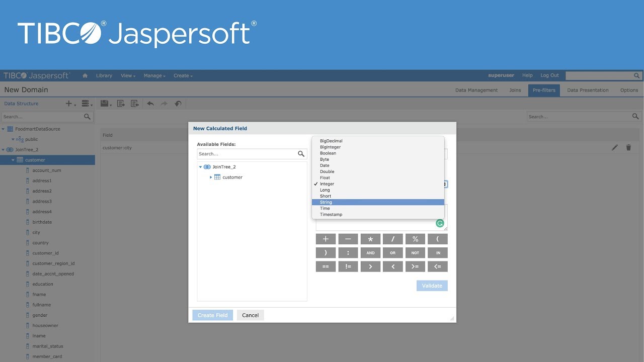Open the View menu
644x362 pixels.
click(128, 75)
